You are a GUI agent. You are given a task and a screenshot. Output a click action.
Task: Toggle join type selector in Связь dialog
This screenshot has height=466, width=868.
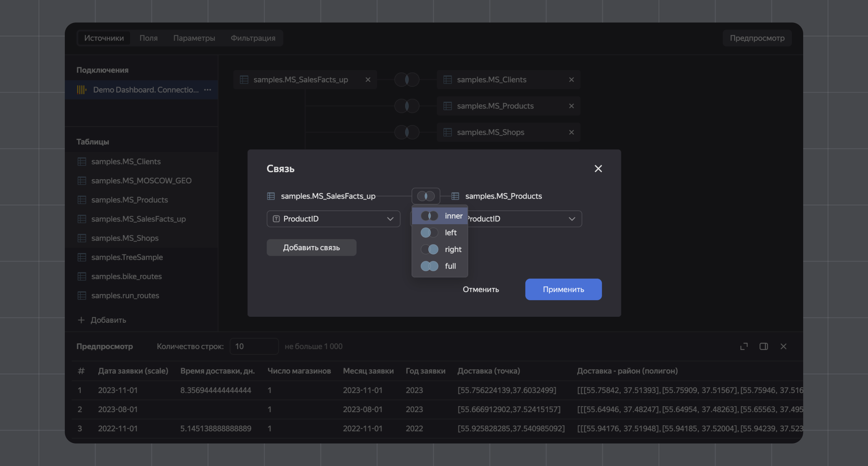[426, 196]
